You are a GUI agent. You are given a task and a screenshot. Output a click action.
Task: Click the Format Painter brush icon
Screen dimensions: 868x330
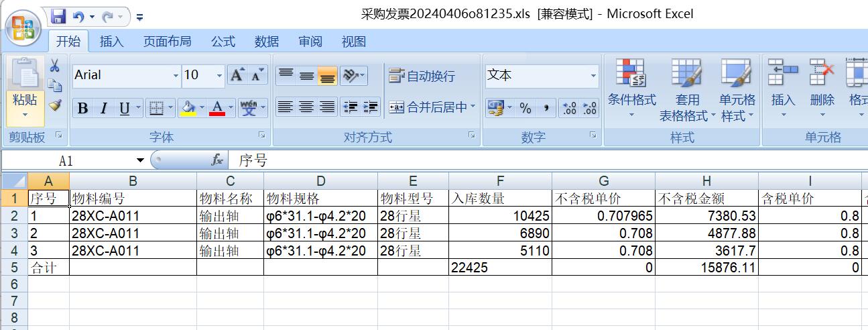tap(55, 105)
